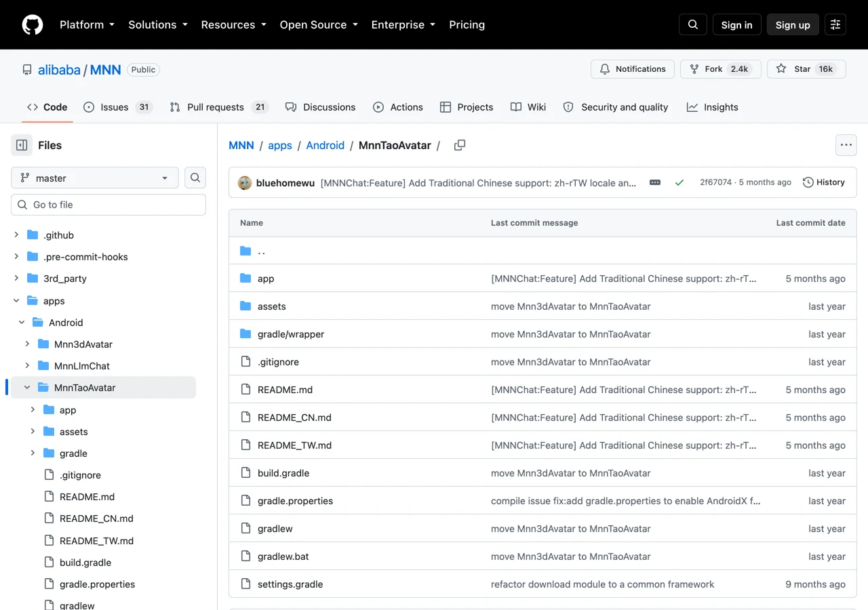The width and height of the screenshot is (868, 610).
Task: Collapse the file tree side panel icon
Action: [22, 145]
